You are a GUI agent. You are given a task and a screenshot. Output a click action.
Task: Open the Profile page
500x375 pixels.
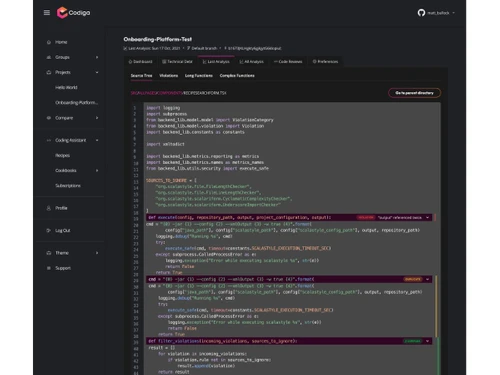(x=61, y=208)
